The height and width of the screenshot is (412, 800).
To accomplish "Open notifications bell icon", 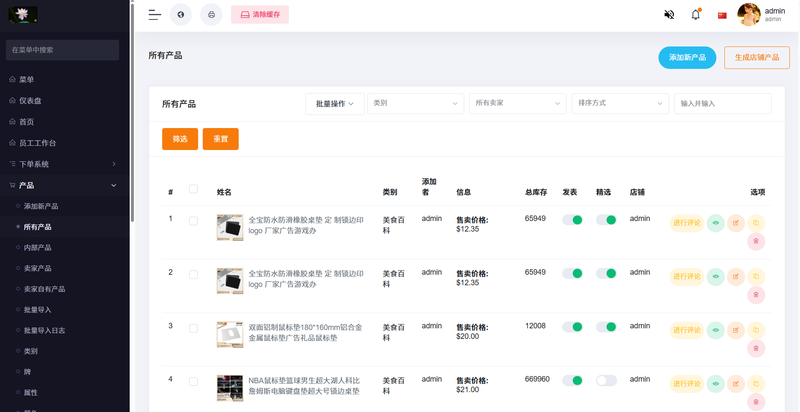I will pyautogui.click(x=696, y=15).
